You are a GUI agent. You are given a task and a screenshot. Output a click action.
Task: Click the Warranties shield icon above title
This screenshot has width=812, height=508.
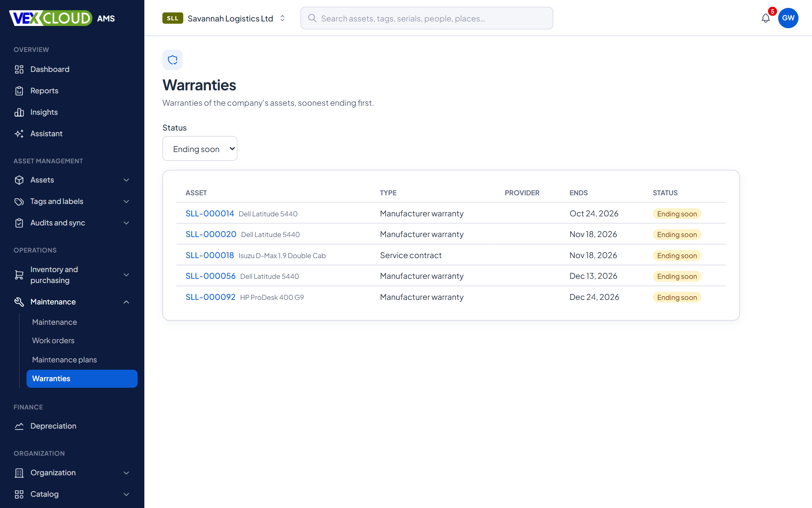(x=173, y=60)
